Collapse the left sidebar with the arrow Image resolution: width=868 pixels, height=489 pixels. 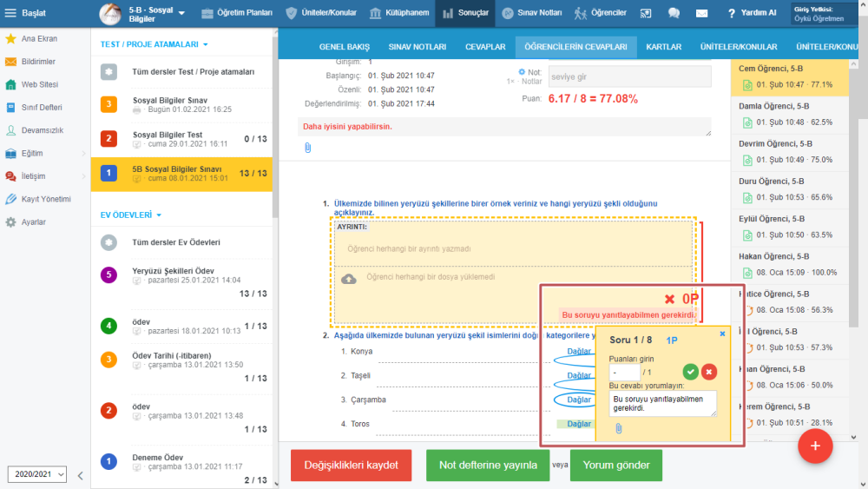pos(80,475)
